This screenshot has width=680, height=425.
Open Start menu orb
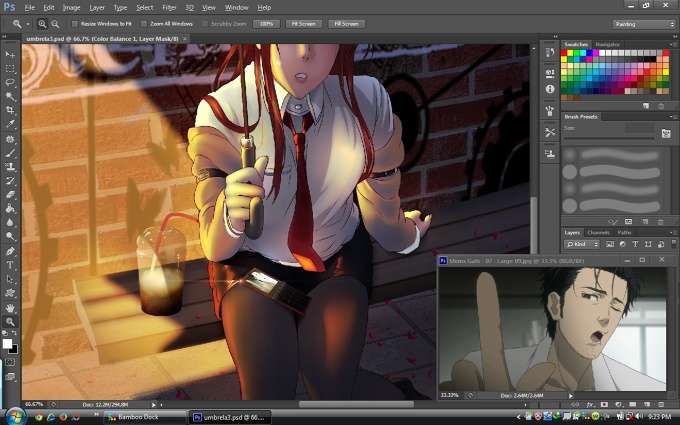click(14, 417)
